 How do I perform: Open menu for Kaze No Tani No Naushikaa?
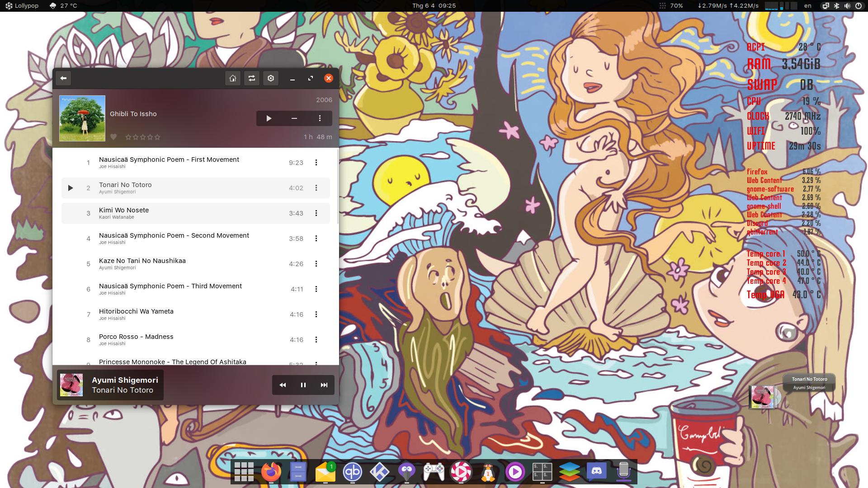[x=316, y=264]
